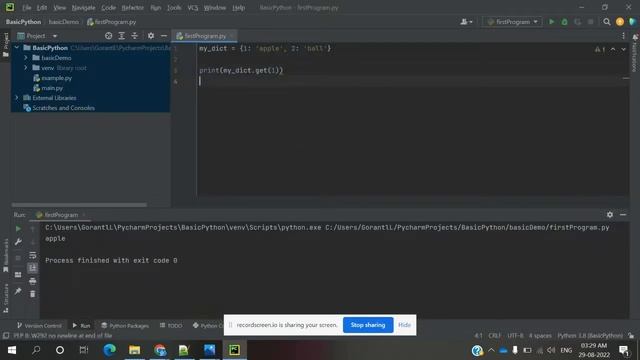Open Chrome from taskbar
The height and width of the screenshot is (360, 640).
160,350
